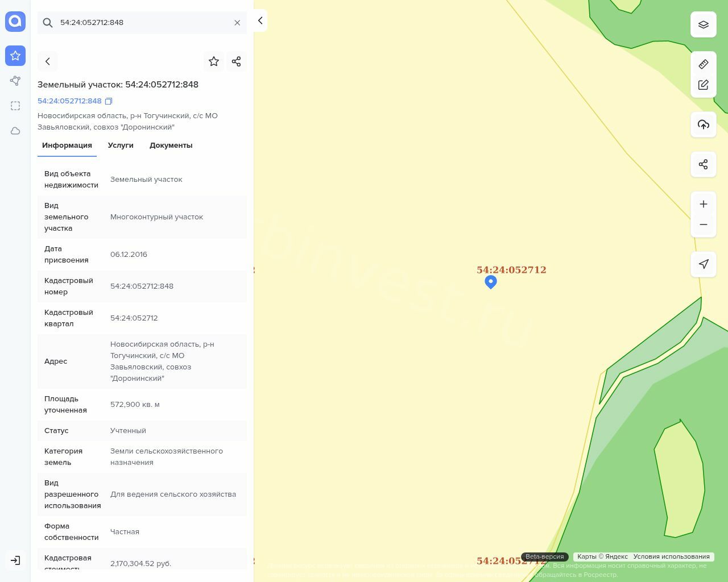Copy the cadastral number link
This screenshot has width=728, height=582.
click(109, 101)
